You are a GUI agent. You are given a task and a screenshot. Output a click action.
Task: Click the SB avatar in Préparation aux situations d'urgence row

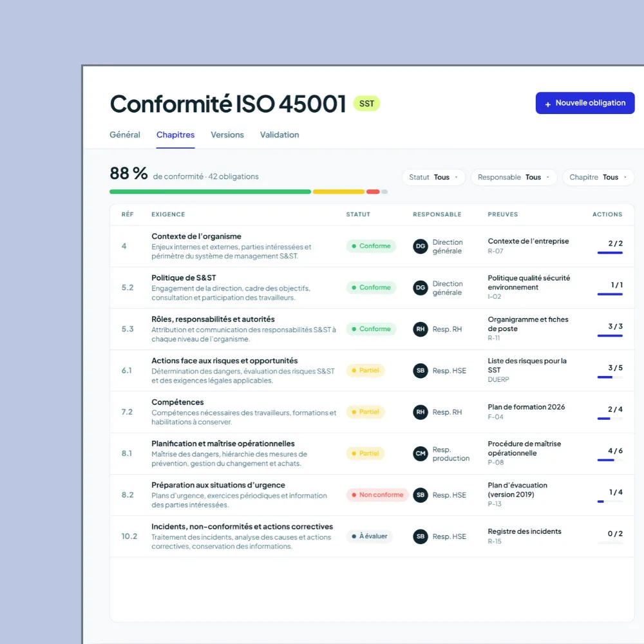420,495
